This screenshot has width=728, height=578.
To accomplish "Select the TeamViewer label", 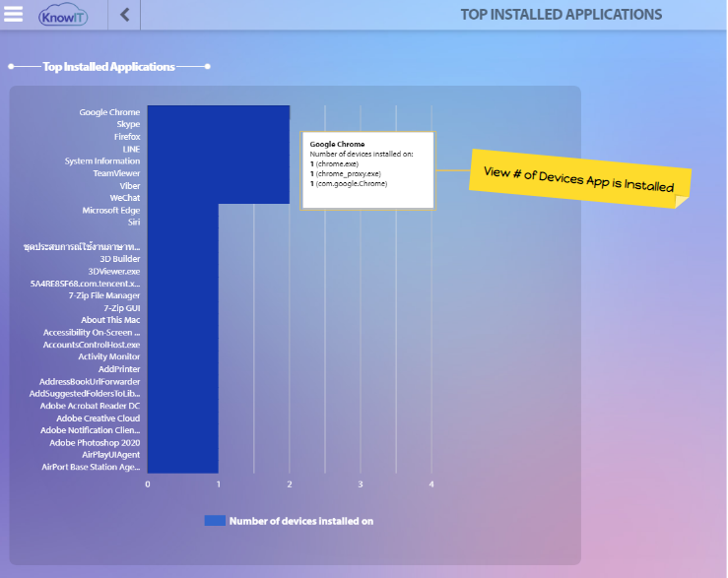I will tap(116, 173).
